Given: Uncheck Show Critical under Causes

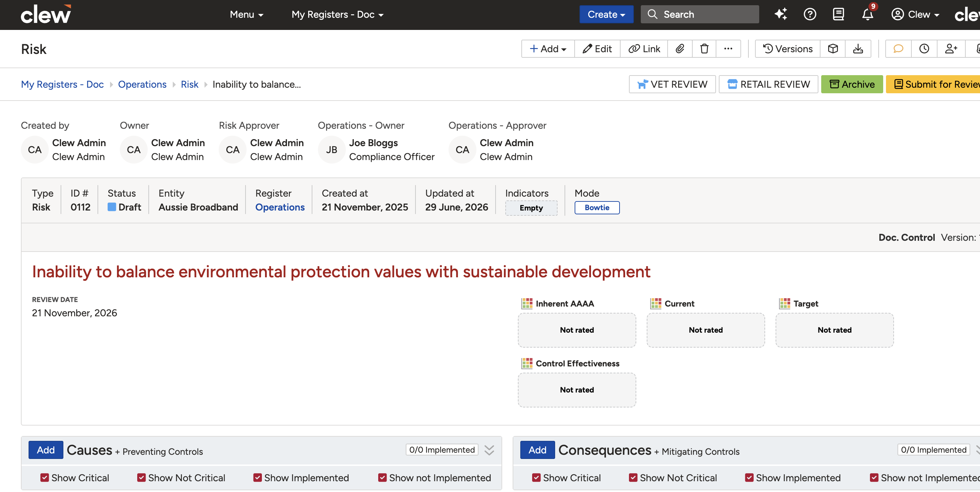Looking at the screenshot, I should [45, 477].
